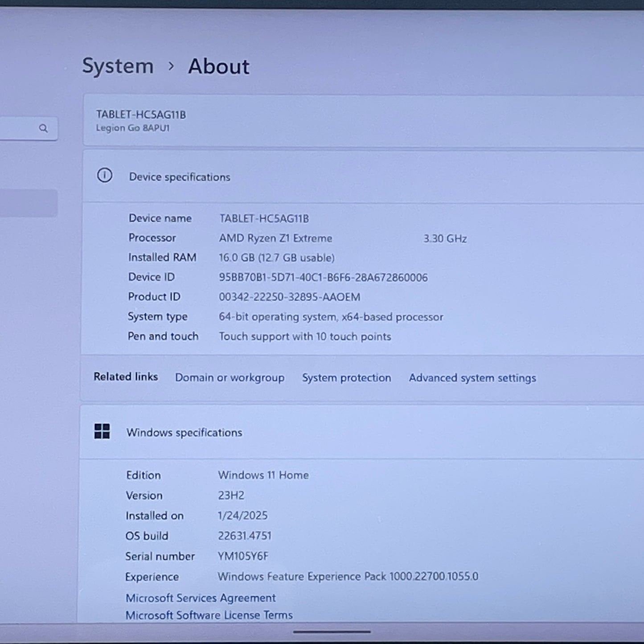This screenshot has height=644, width=644.
Task: Collapse the Device specifications section header
Action: pos(363,176)
